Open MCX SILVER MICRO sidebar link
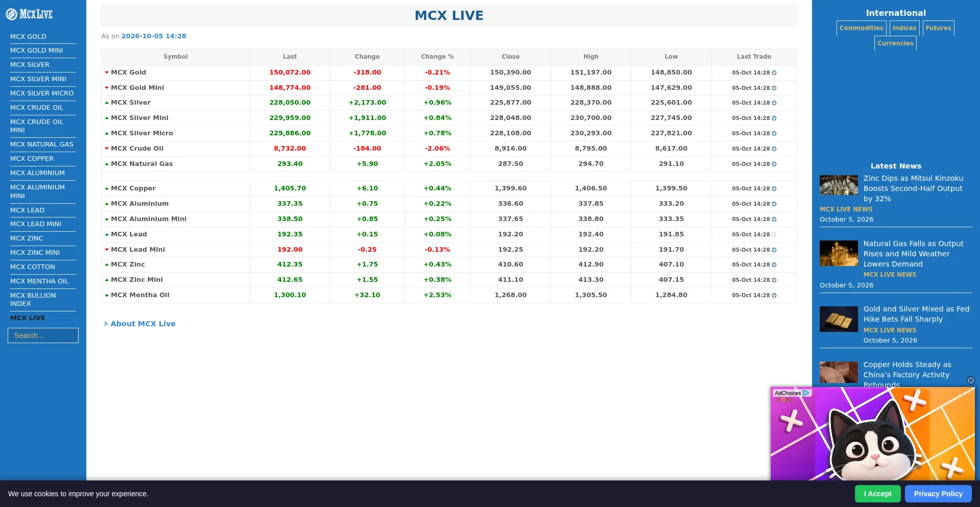 (x=42, y=93)
